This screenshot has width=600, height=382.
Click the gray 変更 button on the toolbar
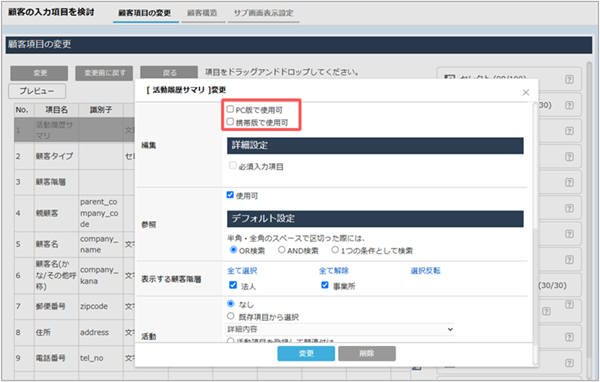(39, 73)
